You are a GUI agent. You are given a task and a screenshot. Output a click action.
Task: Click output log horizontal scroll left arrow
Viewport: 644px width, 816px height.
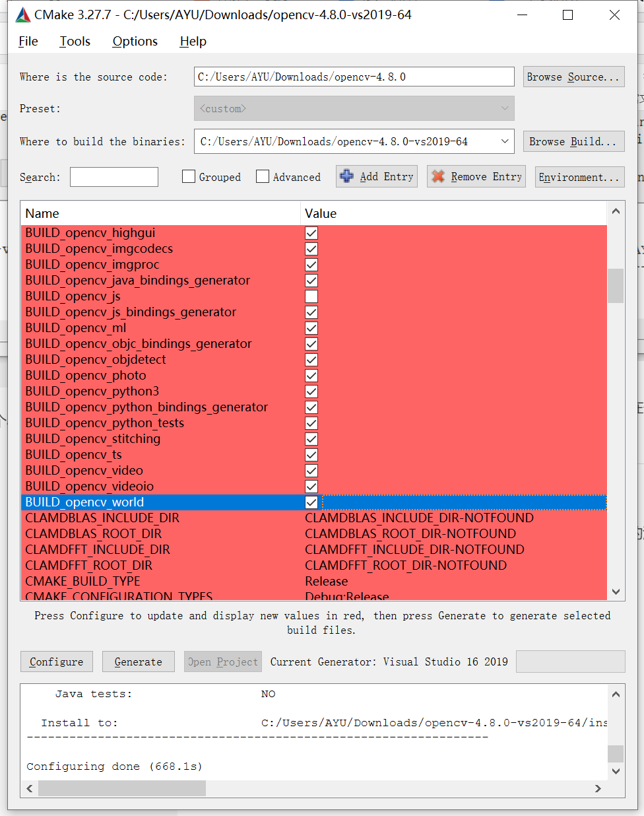tap(30, 788)
